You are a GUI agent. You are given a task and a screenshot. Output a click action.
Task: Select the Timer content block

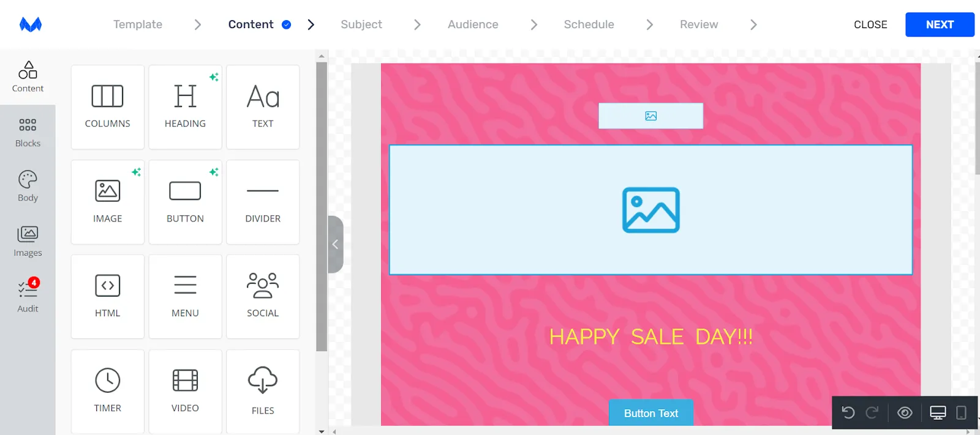(x=108, y=392)
